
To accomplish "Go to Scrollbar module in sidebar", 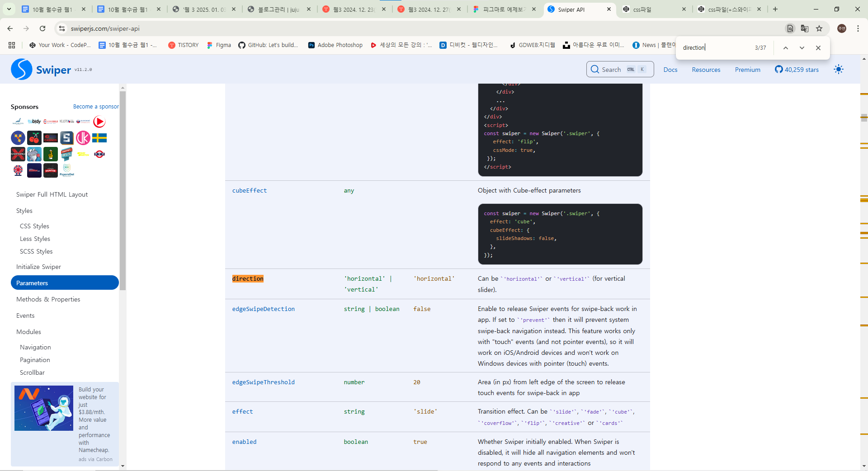I will [x=32, y=372].
